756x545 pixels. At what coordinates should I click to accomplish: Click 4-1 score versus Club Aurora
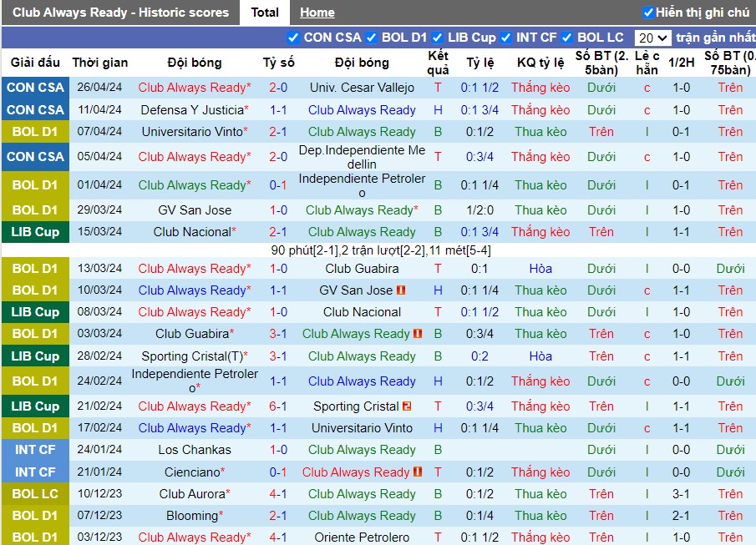click(x=278, y=494)
